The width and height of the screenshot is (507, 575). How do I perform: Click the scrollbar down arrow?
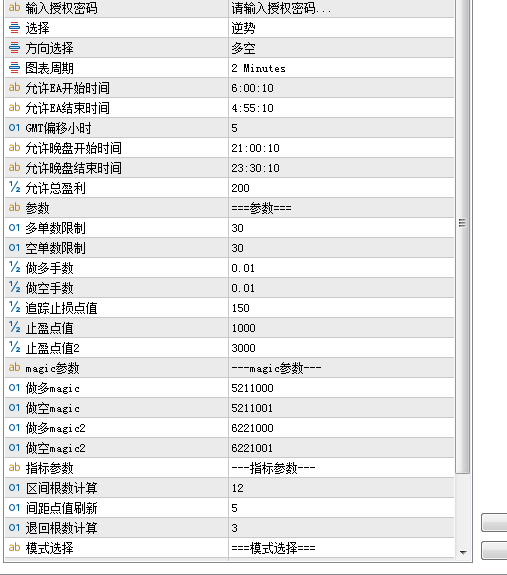(463, 552)
